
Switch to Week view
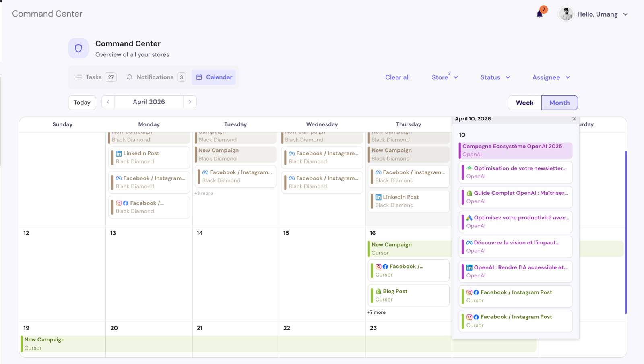tap(525, 103)
